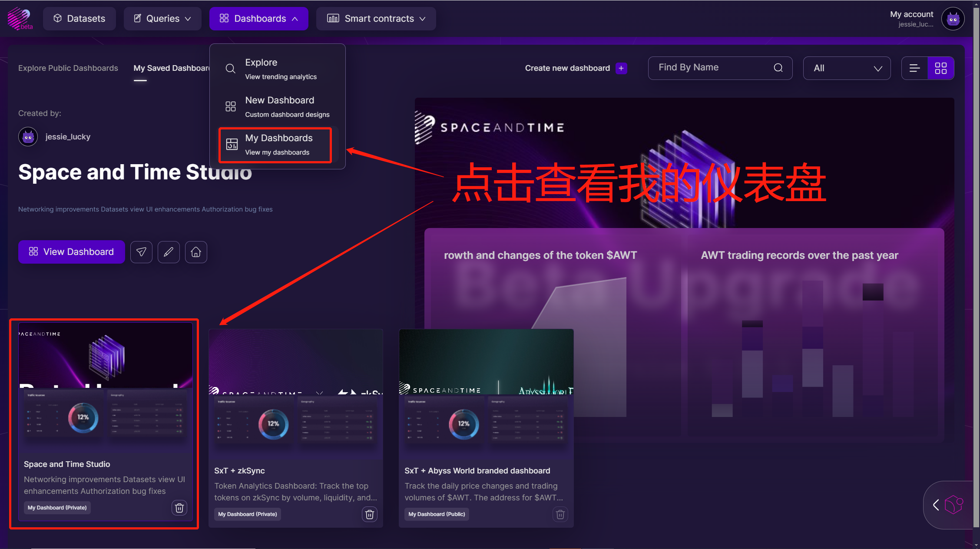Switch to Explore Public Dashboards tab
The width and height of the screenshot is (980, 549).
tap(68, 68)
